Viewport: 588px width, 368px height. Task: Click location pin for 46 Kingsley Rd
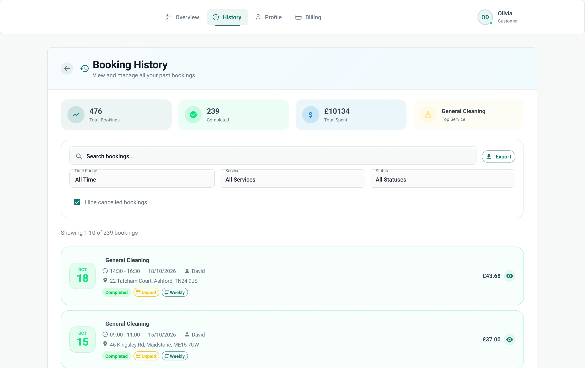point(105,344)
